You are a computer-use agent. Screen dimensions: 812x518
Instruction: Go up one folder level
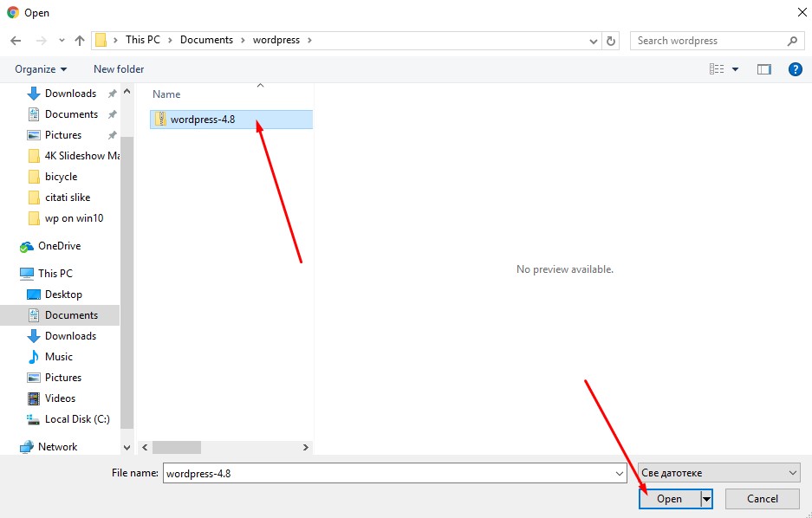point(79,41)
